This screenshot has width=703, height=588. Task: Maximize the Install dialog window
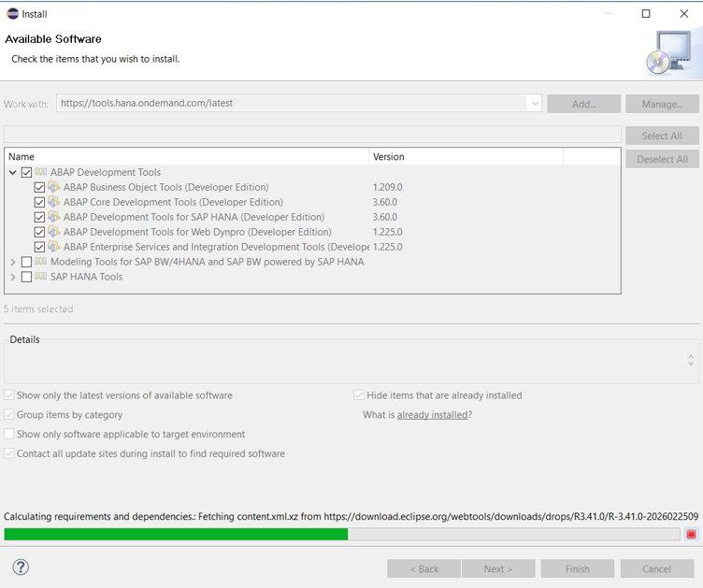coord(646,14)
